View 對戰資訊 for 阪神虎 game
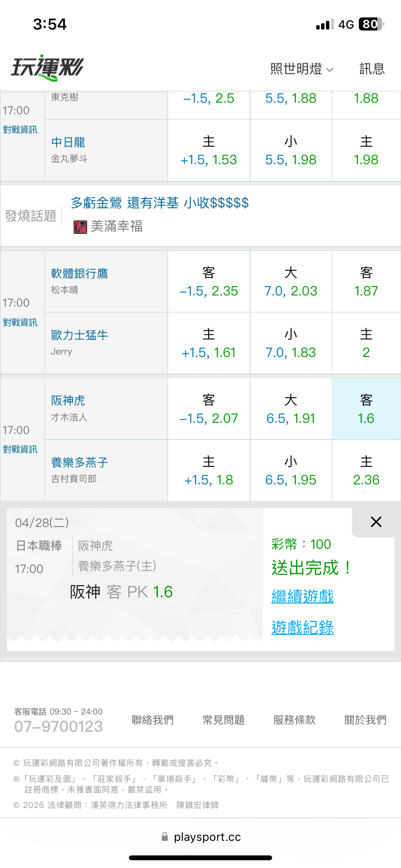The image size is (401, 868). pyautogui.click(x=20, y=449)
